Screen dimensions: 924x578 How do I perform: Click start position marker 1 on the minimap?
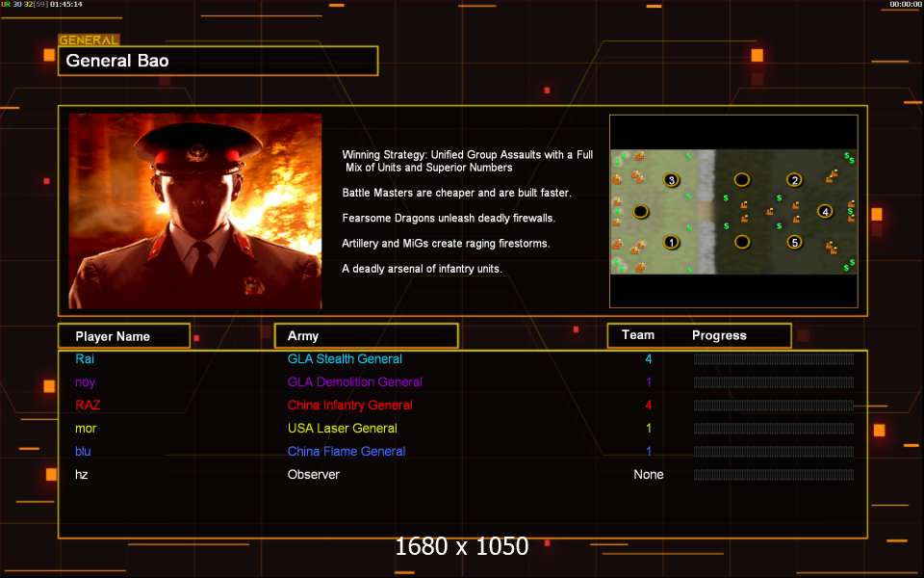671,243
